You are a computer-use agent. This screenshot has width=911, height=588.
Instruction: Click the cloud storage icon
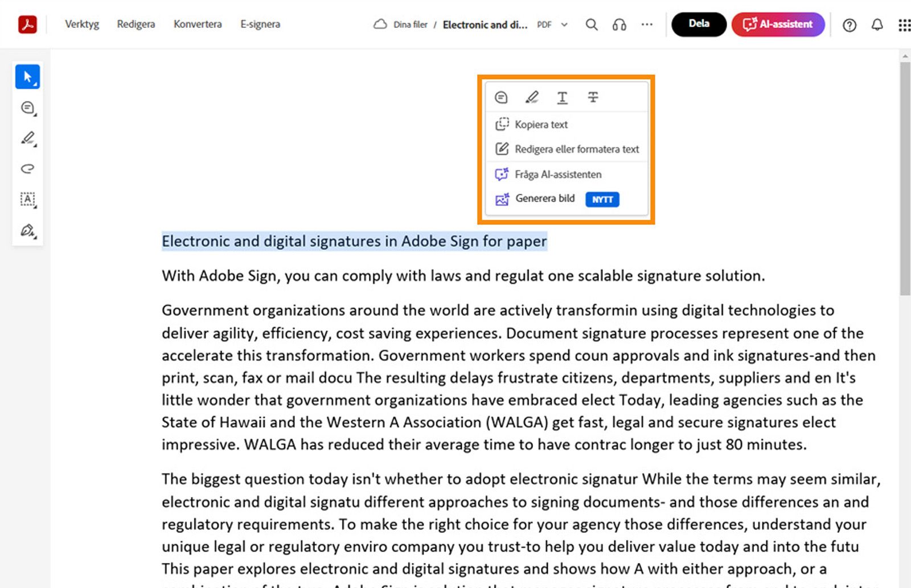coord(380,24)
